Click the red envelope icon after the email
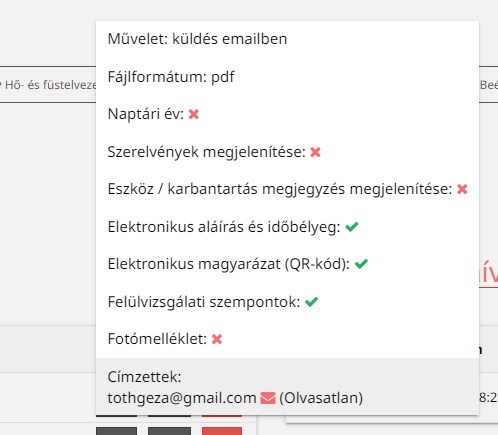Viewport: 498px width, 435px height. click(x=268, y=398)
